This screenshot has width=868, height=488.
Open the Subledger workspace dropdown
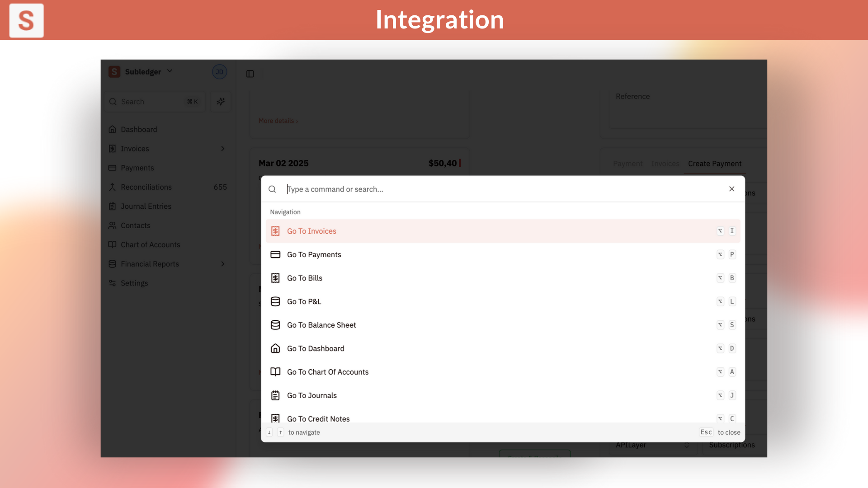170,71
